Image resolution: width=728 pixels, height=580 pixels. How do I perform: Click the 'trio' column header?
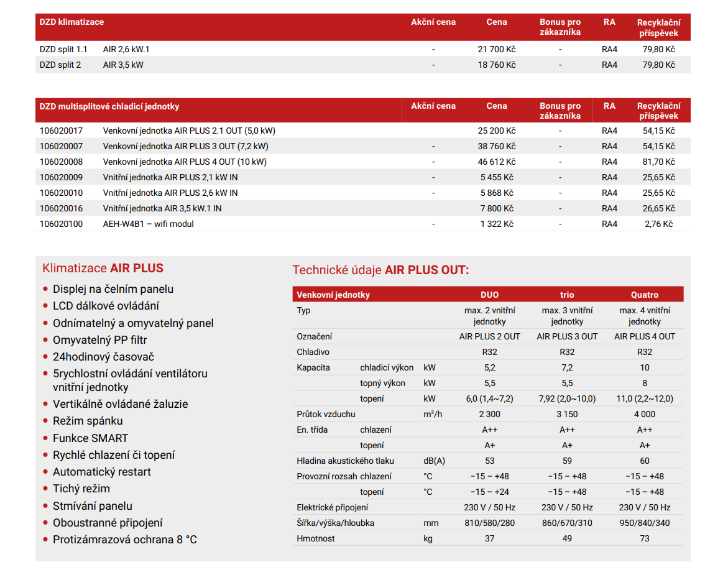coord(567,295)
